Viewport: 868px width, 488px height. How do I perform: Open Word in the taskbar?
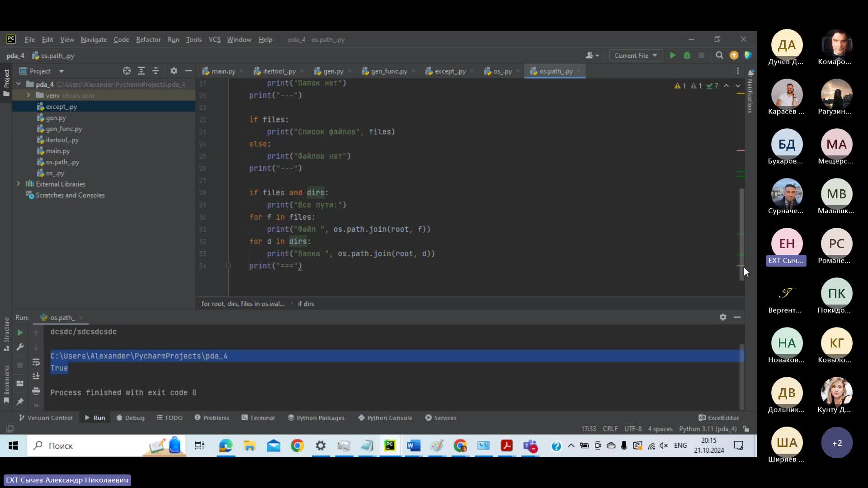point(413,446)
